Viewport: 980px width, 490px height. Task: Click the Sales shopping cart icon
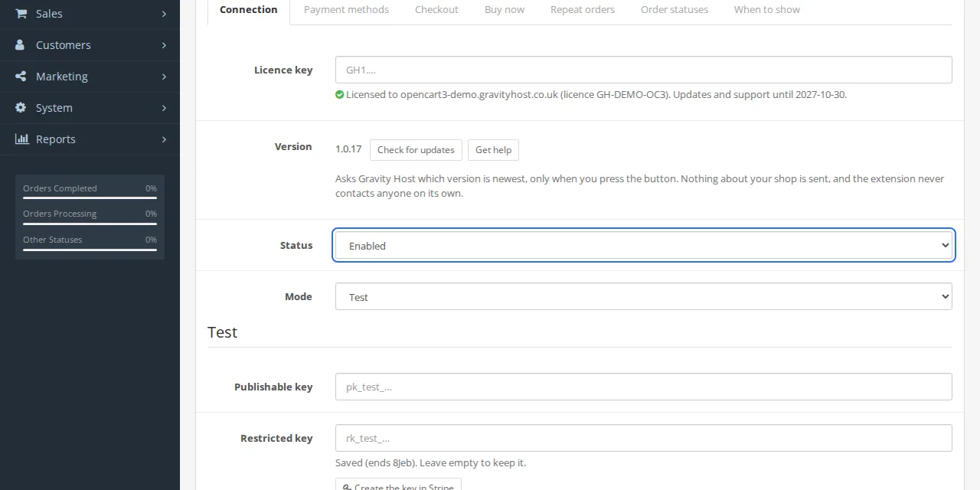(21, 14)
